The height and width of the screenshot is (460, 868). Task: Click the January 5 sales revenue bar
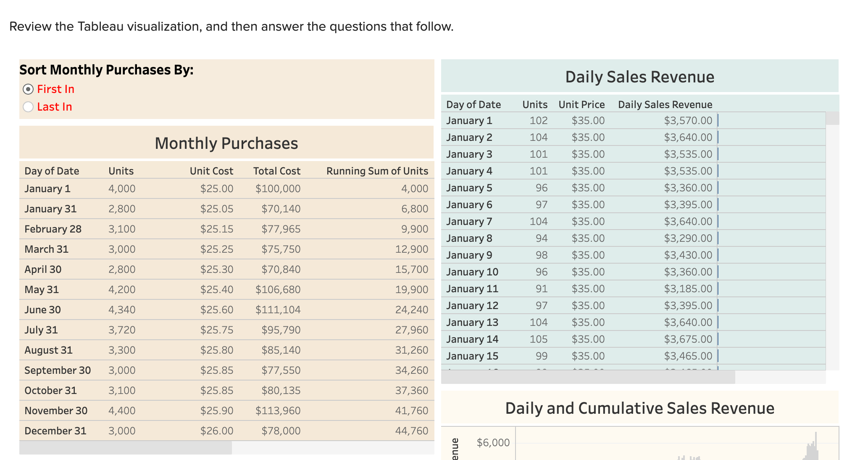pyautogui.click(x=719, y=188)
